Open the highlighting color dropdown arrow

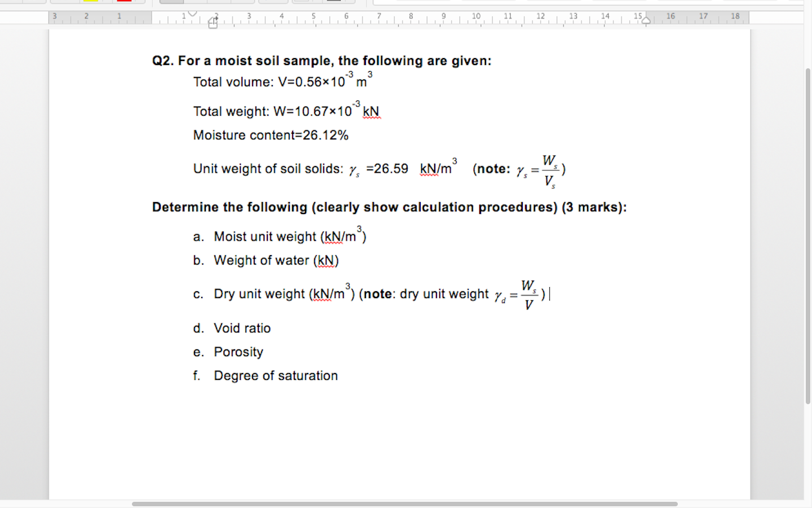(x=103, y=2)
